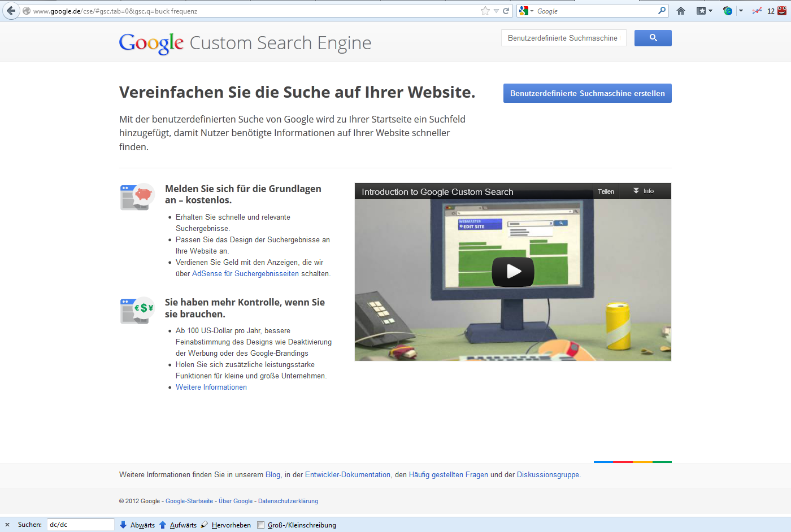Viewport: 791px width, 532px height.
Task: Click Aufwärts to find the previous match
Action: [x=179, y=525]
